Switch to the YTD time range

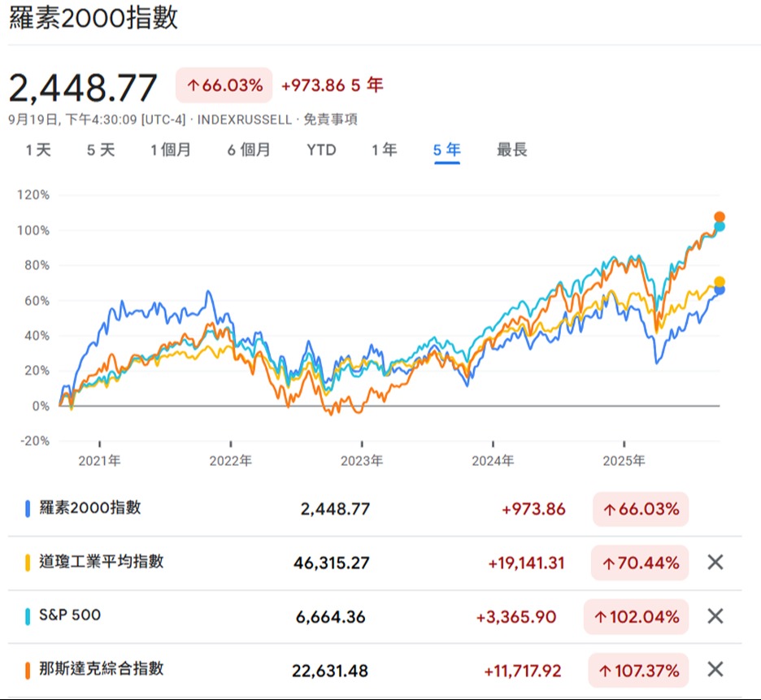pyautogui.click(x=320, y=150)
